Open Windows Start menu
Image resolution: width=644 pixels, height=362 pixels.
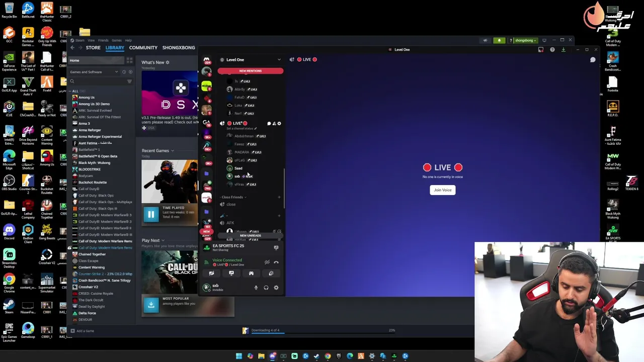[239, 356]
